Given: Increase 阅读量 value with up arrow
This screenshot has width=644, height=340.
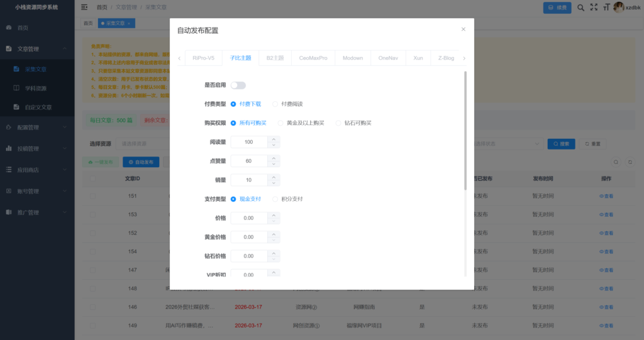Looking at the screenshot, I should pos(274,139).
